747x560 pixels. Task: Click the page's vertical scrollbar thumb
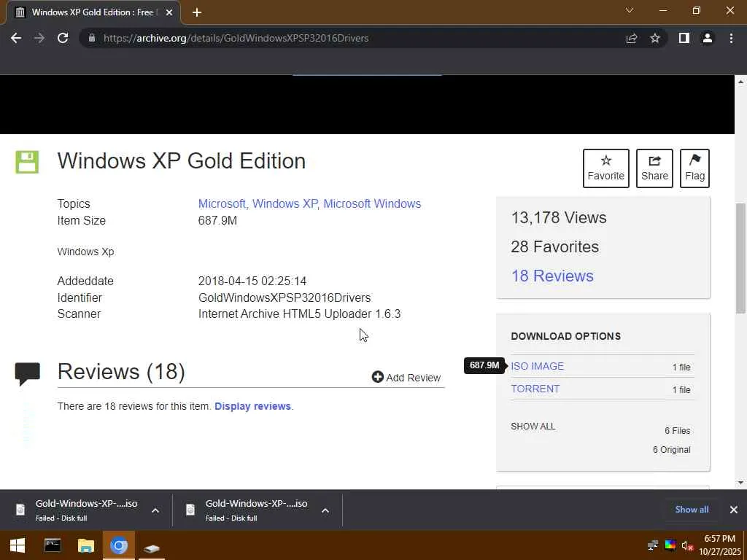(x=740, y=258)
